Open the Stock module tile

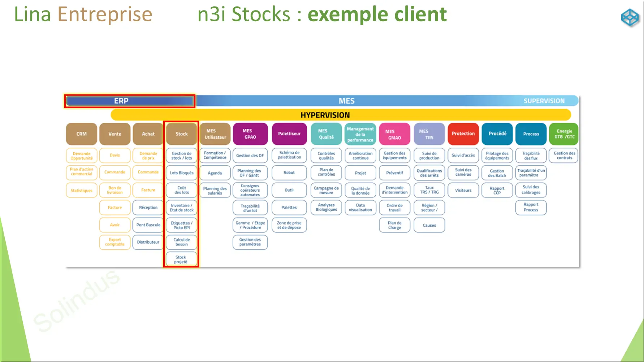[181, 134]
